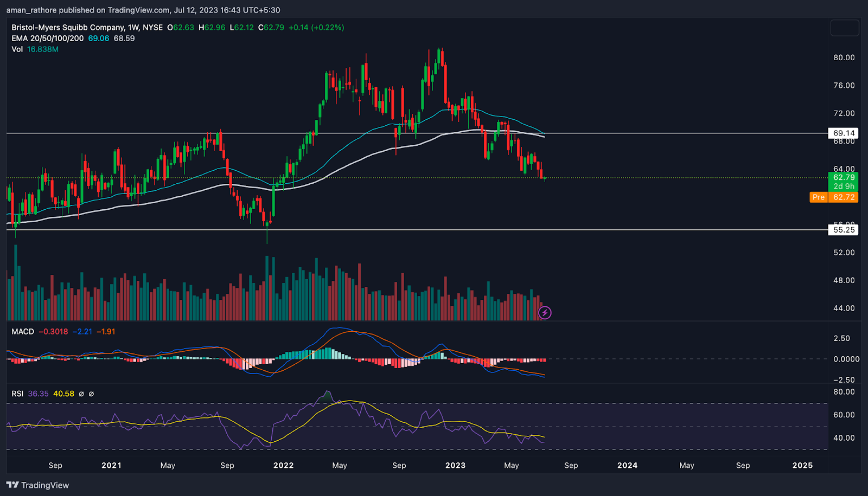Click the 55.25 horizontal line price label
The height and width of the screenshot is (496, 868).
tap(844, 230)
